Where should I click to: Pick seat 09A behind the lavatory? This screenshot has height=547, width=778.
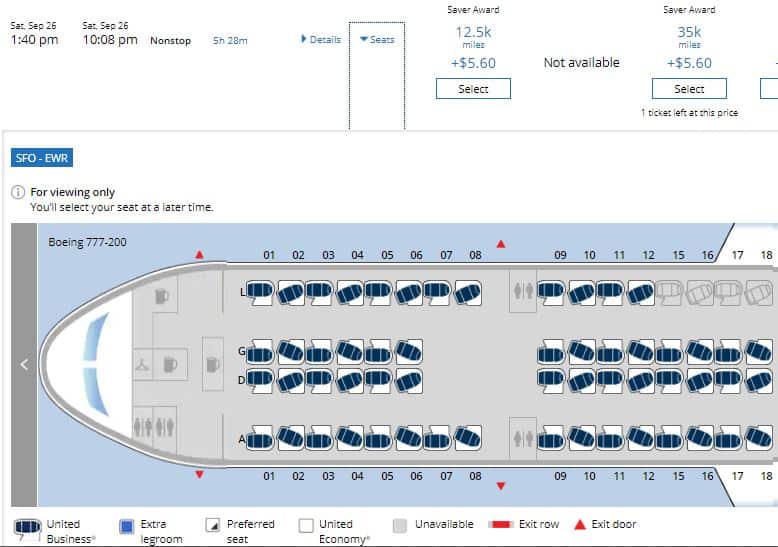[551, 438]
